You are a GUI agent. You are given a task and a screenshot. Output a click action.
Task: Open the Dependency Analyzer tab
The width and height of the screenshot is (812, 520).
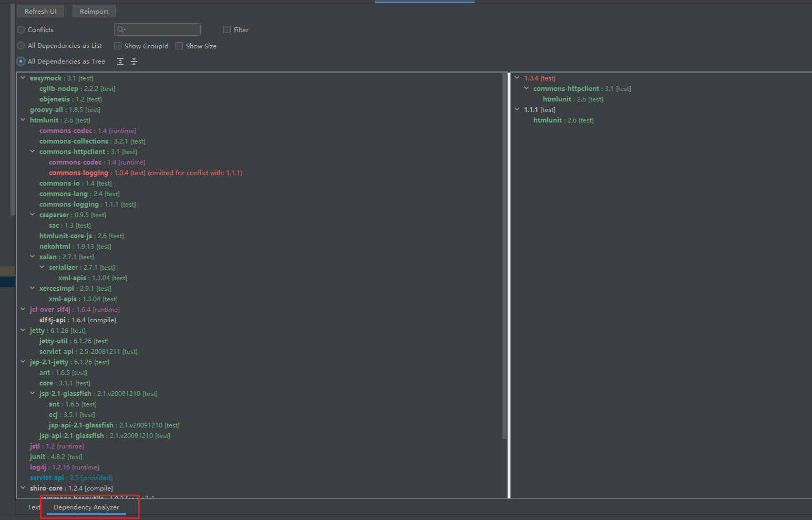(x=86, y=507)
